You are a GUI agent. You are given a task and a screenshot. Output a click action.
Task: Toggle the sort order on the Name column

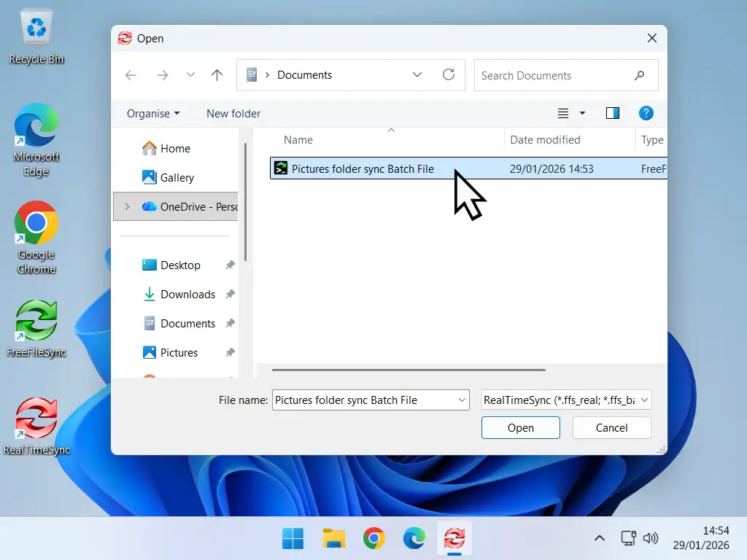coord(298,139)
